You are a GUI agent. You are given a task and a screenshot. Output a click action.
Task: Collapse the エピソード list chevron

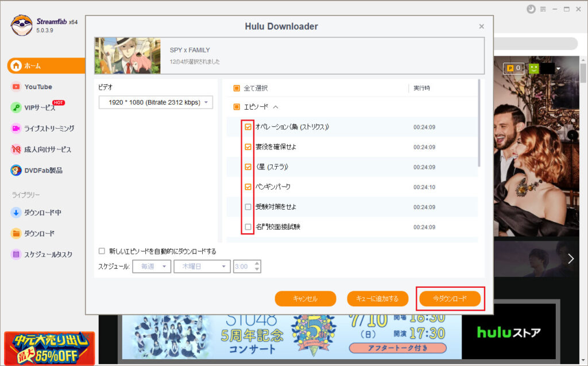[x=276, y=107]
